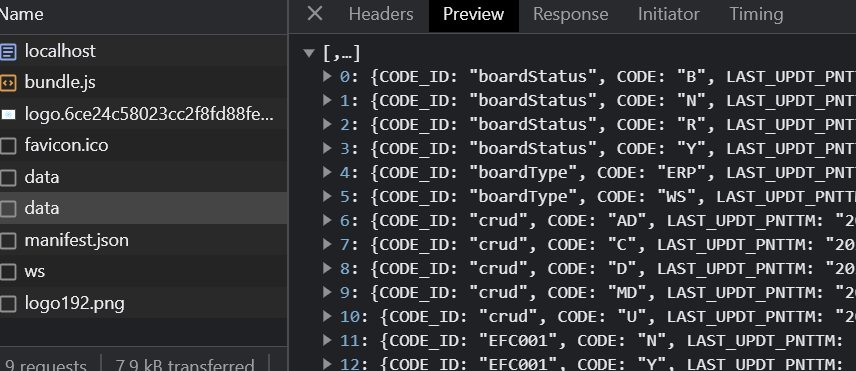Switch to the Timing tab

[756, 14]
